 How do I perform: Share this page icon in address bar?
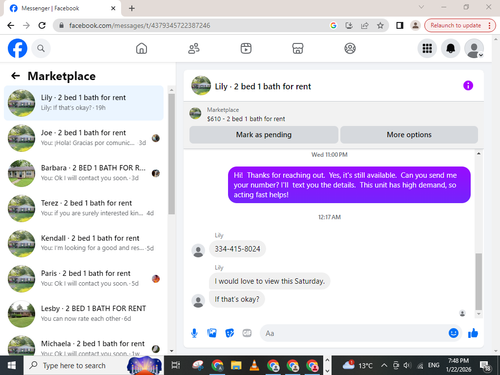(364, 25)
